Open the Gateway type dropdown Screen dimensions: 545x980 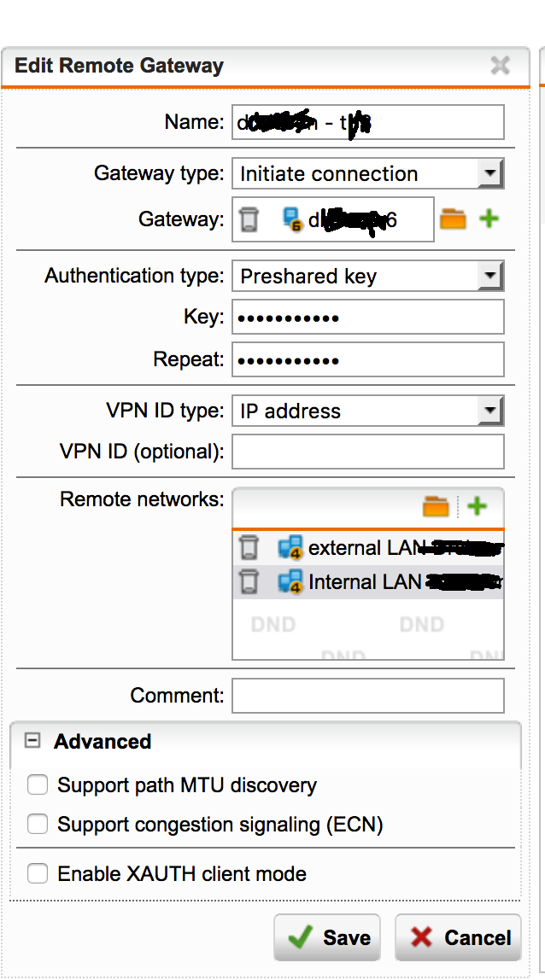pos(489,174)
